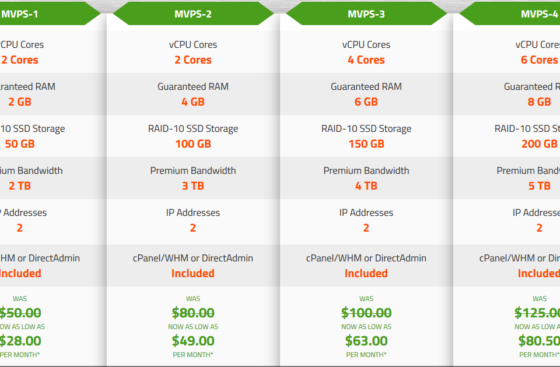
Task: Click the $63.00 price for MVPS-3
Action: click(366, 341)
